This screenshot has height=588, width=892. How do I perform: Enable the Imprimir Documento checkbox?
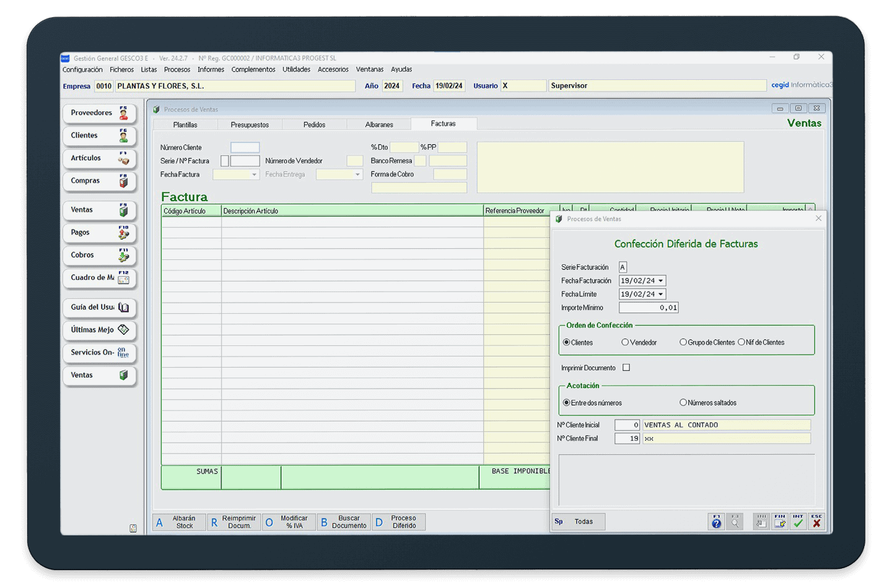tap(626, 368)
